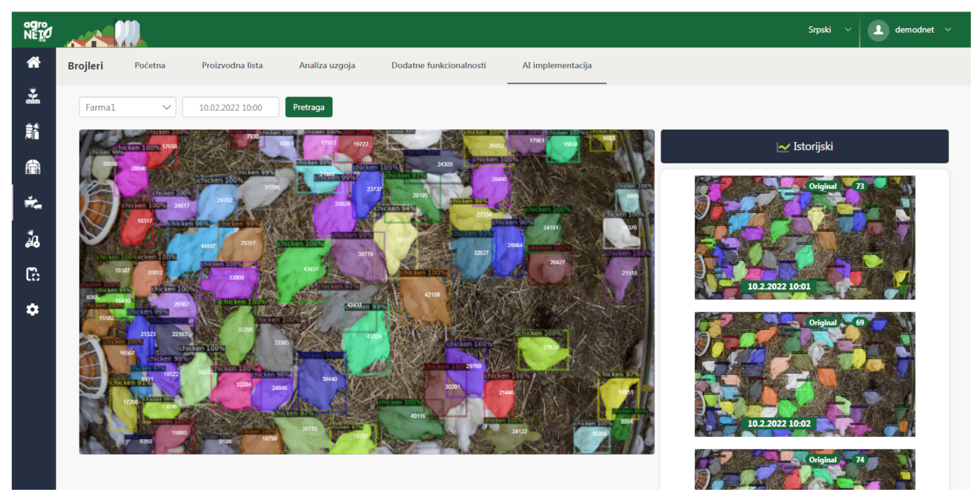Open the crop seedling sidebar icon
The height and width of the screenshot is (500, 980).
33,96
